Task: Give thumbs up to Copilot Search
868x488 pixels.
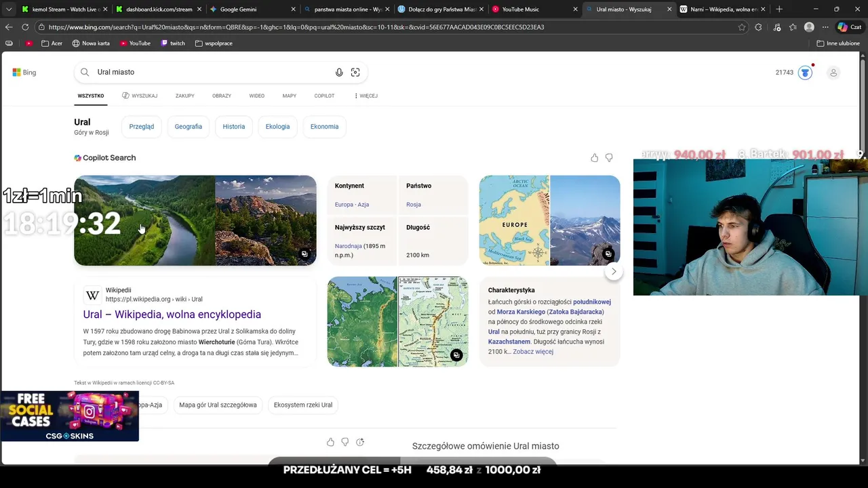Action: pos(595,158)
